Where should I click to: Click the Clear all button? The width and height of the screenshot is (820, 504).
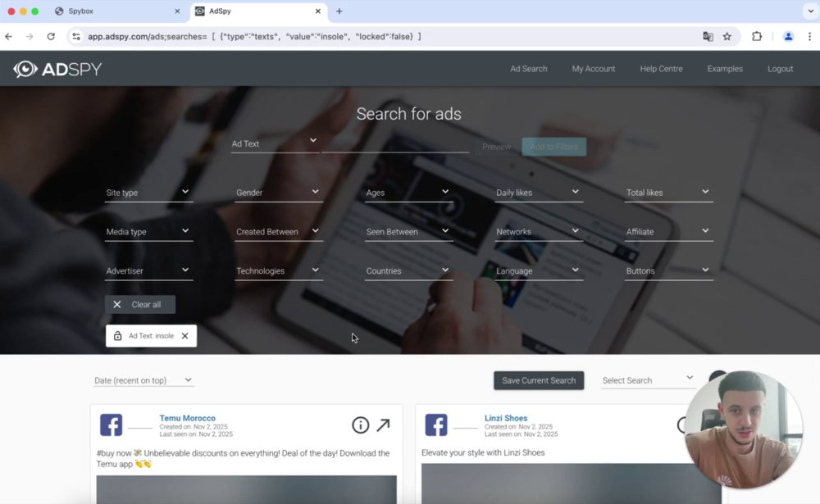tap(140, 304)
